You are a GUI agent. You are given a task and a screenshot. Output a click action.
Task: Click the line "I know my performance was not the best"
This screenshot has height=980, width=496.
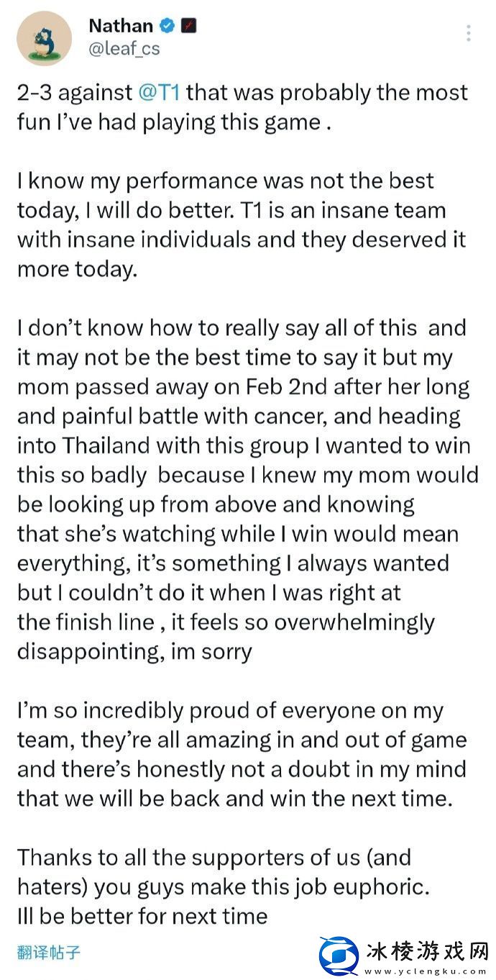pos(226,181)
